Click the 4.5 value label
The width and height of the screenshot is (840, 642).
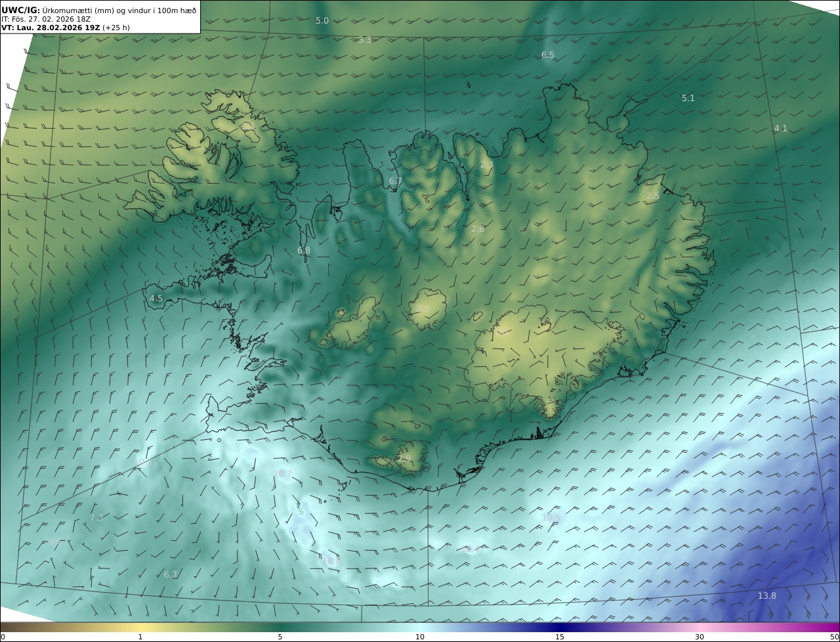[156, 299]
